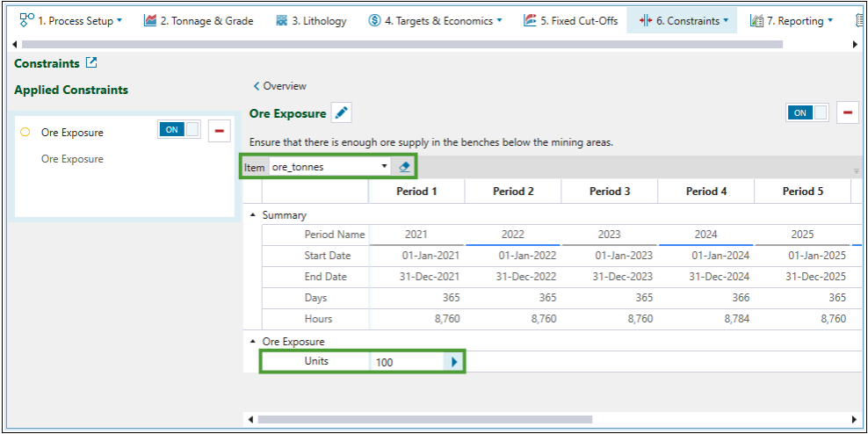868x434 pixels.
Task: Expand the Targets & Economics dropdown arrow
Action: 499,21
